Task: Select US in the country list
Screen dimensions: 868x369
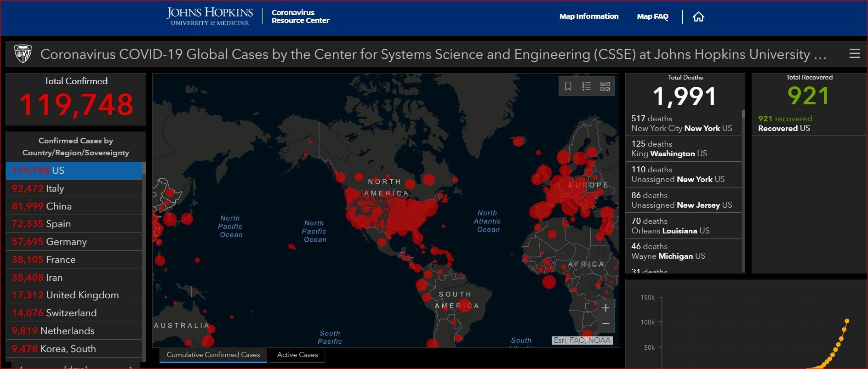Action: click(x=74, y=170)
